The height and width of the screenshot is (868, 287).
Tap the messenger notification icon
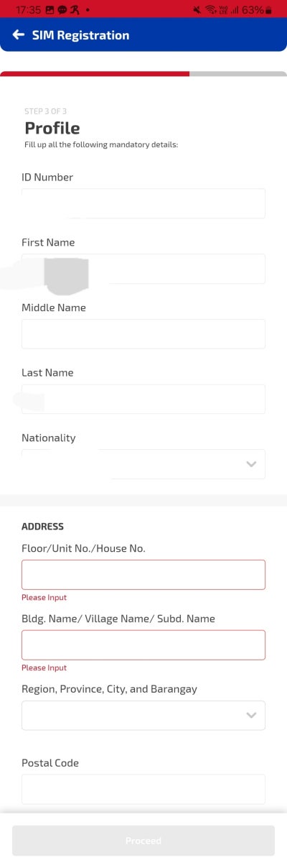(x=62, y=10)
